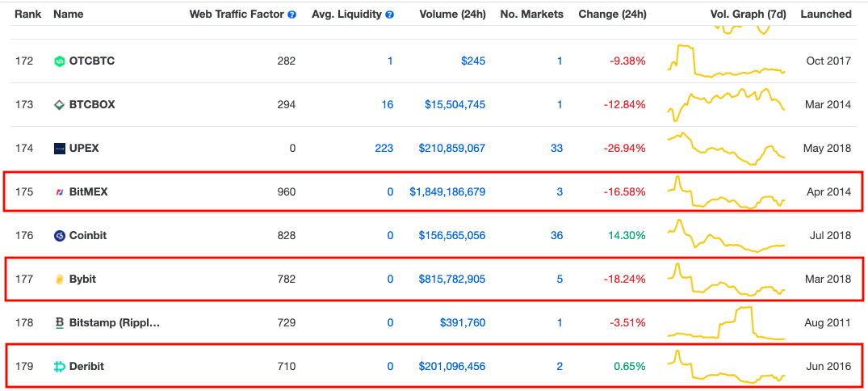Click the UPEX exchange logo icon
868x391 pixels.
59,149
